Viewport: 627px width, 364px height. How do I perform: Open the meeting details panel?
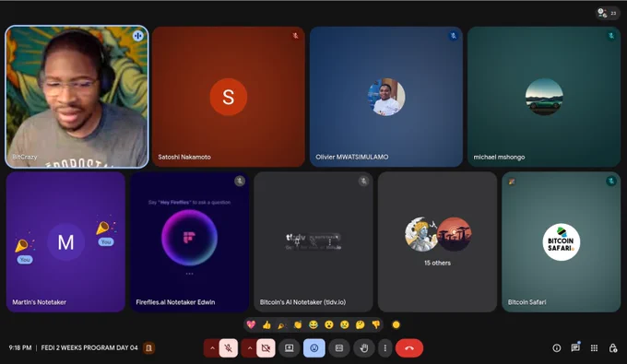[556, 348]
